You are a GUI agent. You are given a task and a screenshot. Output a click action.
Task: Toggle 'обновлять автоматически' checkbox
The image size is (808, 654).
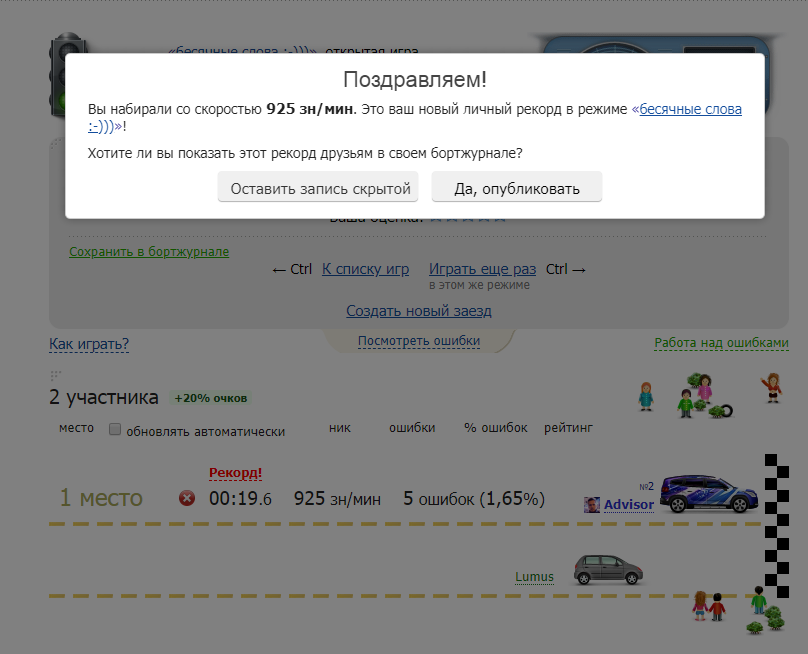[x=115, y=429]
